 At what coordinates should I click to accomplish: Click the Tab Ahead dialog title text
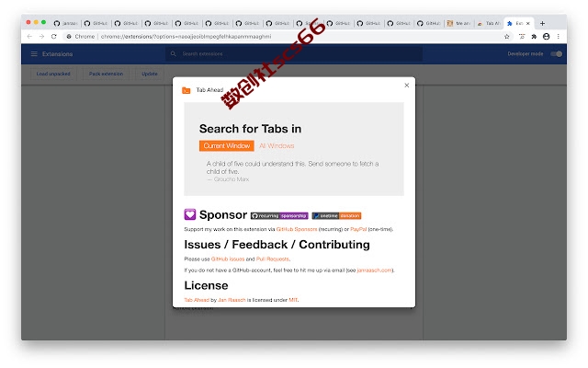[209, 90]
